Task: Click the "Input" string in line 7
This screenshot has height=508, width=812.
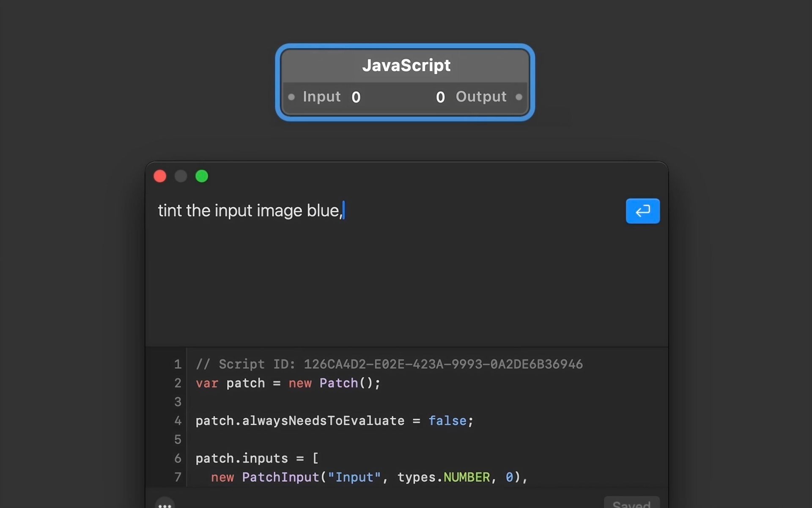Action: pos(354,477)
